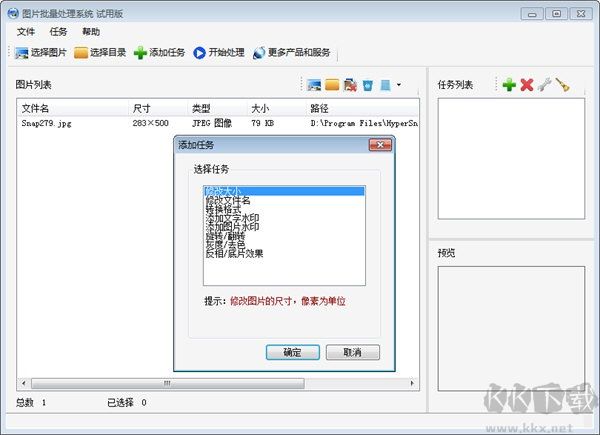Click recycle bin icon in the image list toolbar
The height and width of the screenshot is (435, 600).
[368, 85]
